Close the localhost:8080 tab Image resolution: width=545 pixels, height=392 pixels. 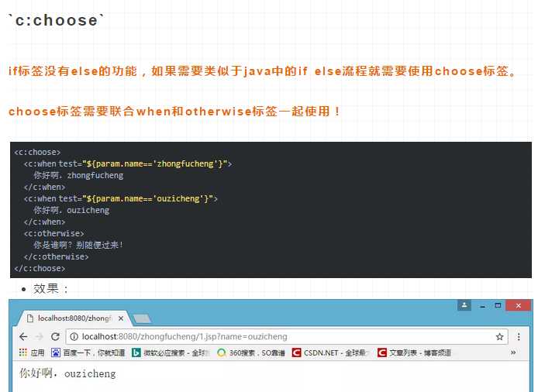[x=121, y=318]
